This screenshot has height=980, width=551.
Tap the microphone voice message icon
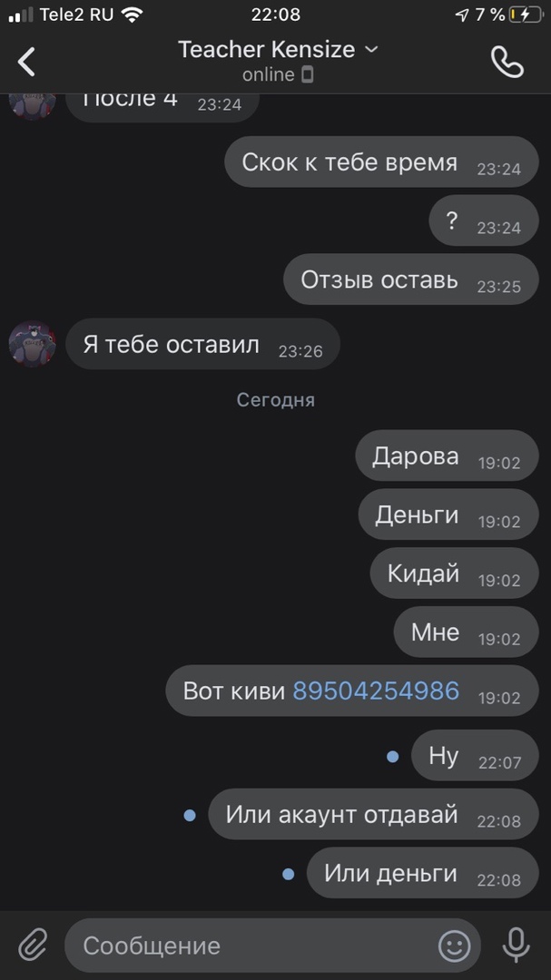coord(516,945)
